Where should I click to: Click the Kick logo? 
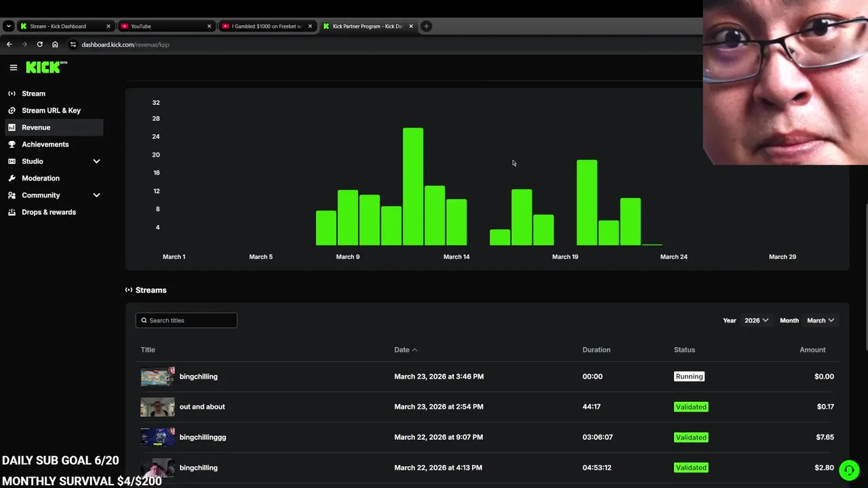tap(46, 67)
